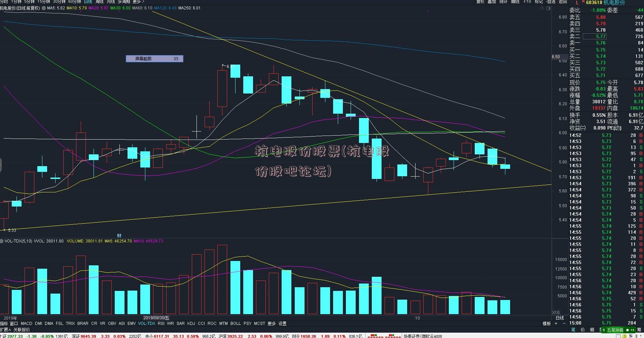This screenshot has width=644, height=338.
Task: Click the 标记 mark button
Action: tap(539, 2)
